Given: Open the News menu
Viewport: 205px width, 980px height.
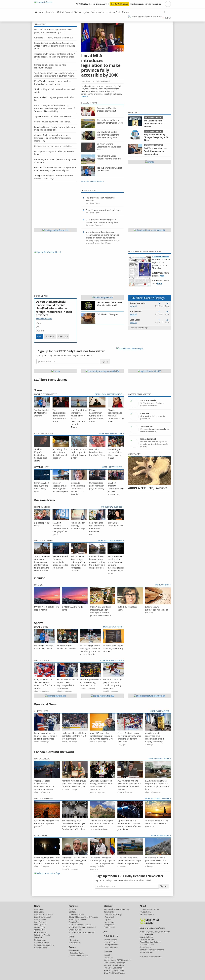Looking at the screenshot, I should 41,12.
